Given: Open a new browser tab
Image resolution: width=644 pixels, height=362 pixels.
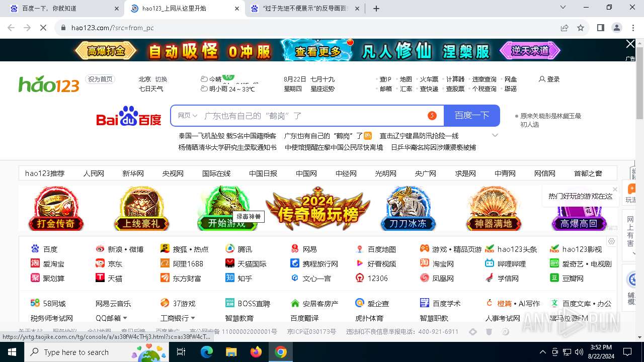Looking at the screenshot, I should [376, 8].
